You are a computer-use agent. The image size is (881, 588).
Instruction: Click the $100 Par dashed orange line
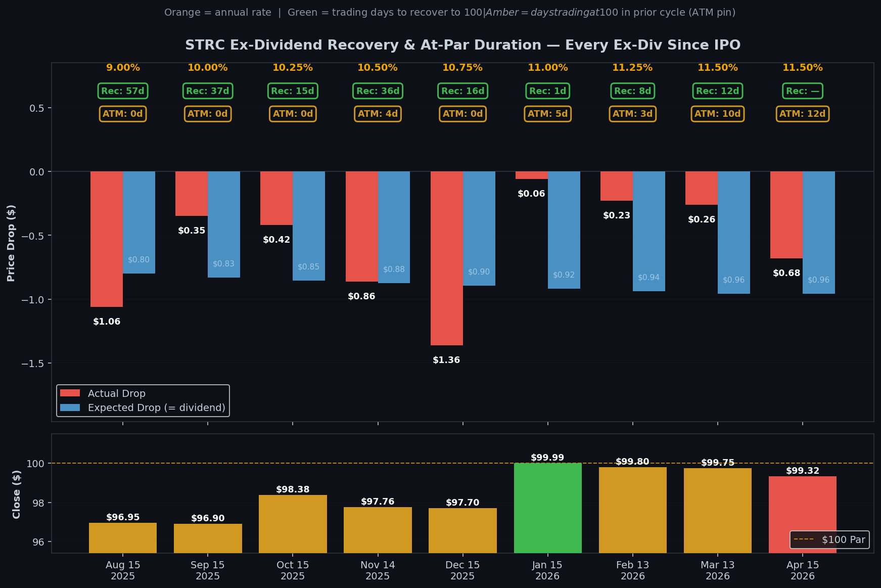(354, 463)
